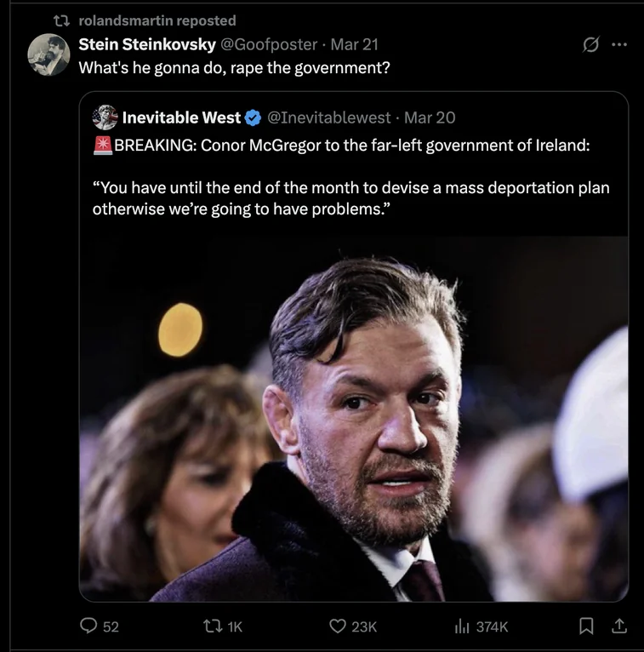Open the Mar 21 timestamp link

click(355, 44)
